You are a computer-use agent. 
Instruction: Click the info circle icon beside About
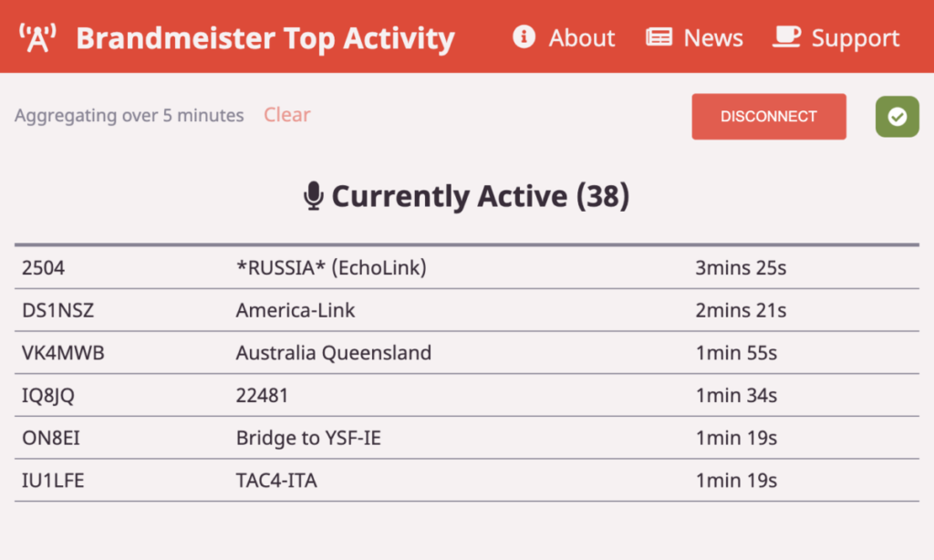[523, 37]
